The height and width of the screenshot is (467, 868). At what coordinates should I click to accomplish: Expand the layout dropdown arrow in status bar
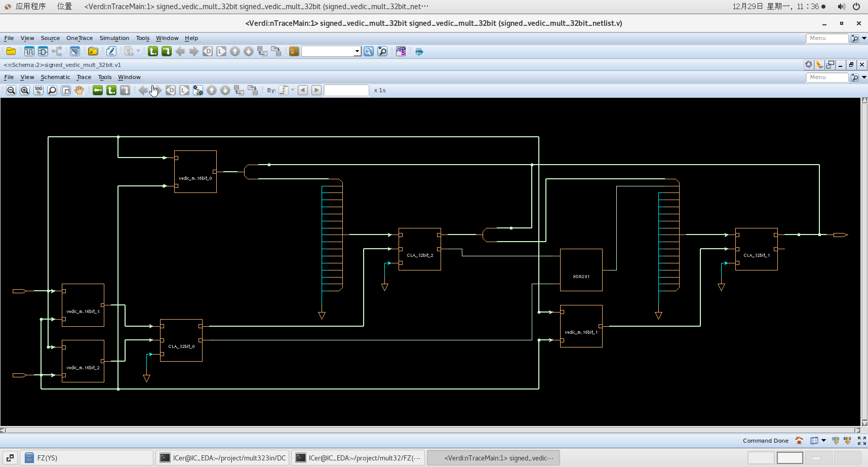pos(823,441)
